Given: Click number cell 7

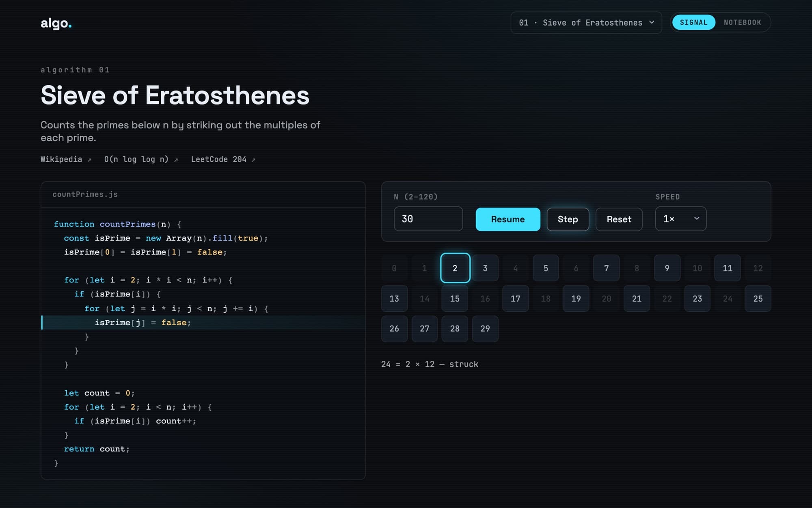Looking at the screenshot, I should click(607, 268).
